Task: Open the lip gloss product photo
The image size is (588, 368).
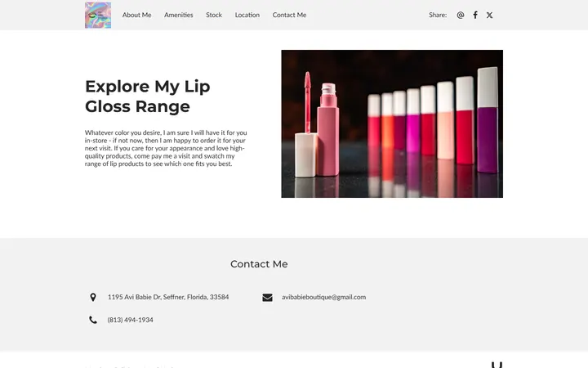Action: (x=392, y=124)
